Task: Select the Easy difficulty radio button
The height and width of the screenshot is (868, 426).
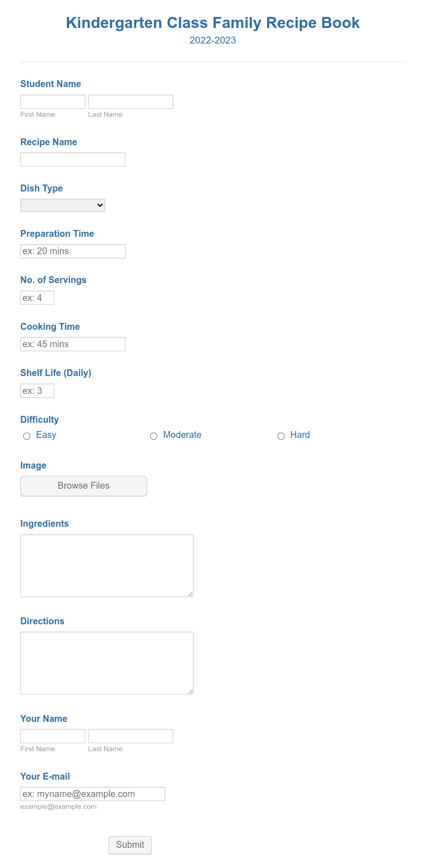Action: [27, 436]
